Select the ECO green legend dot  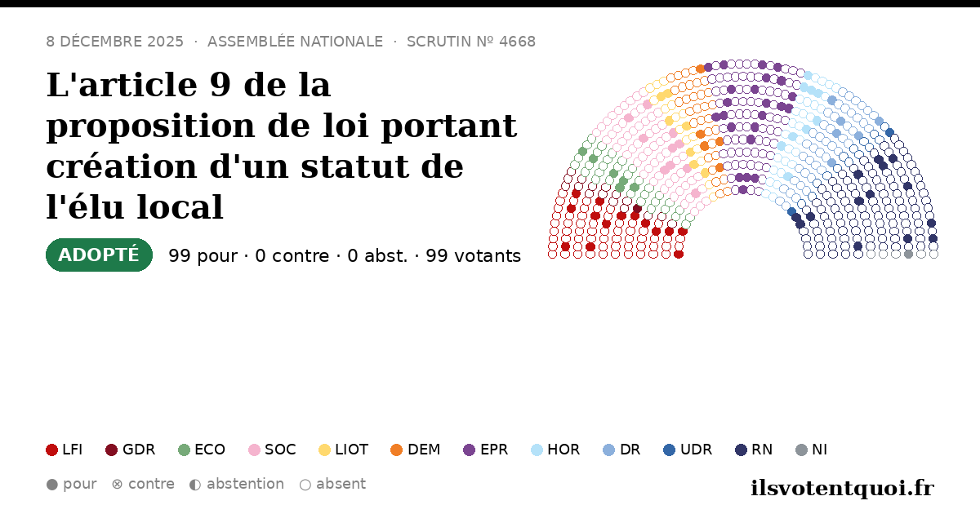(184, 450)
